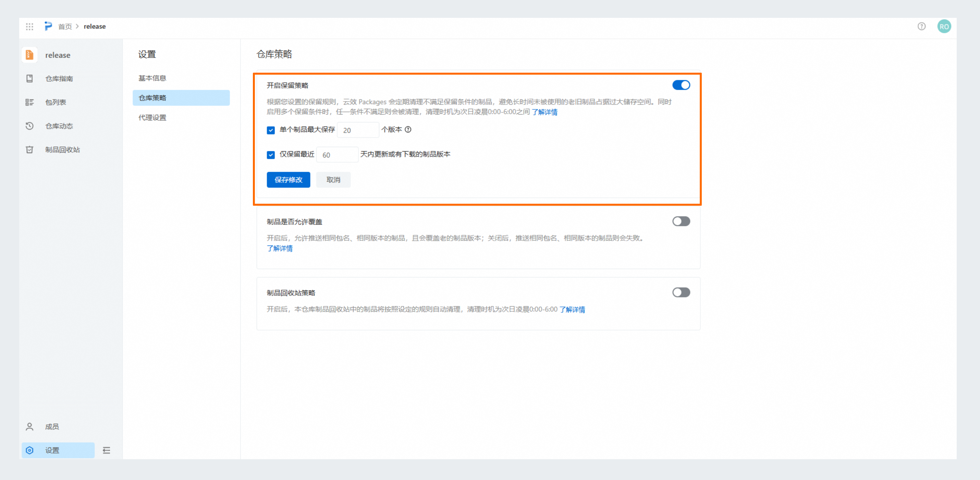Open 成员 members page
The height and width of the screenshot is (480, 980).
click(52, 426)
